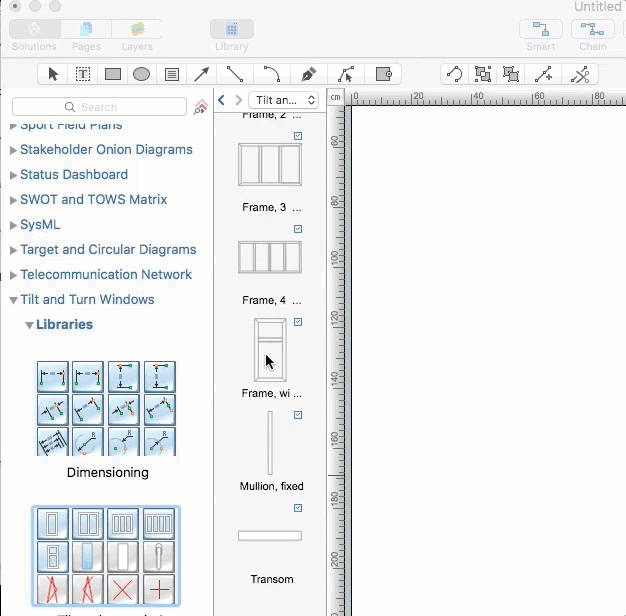Select the arrow line tool
The width and height of the screenshot is (626, 616).
click(x=202, y=74)
